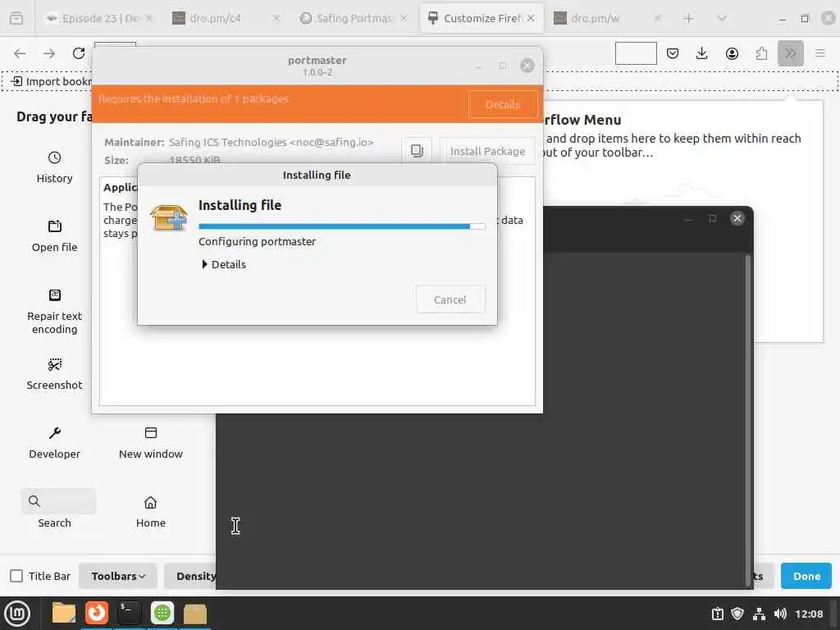Open the second folder icon in taskbar

(x=195, y=614)
